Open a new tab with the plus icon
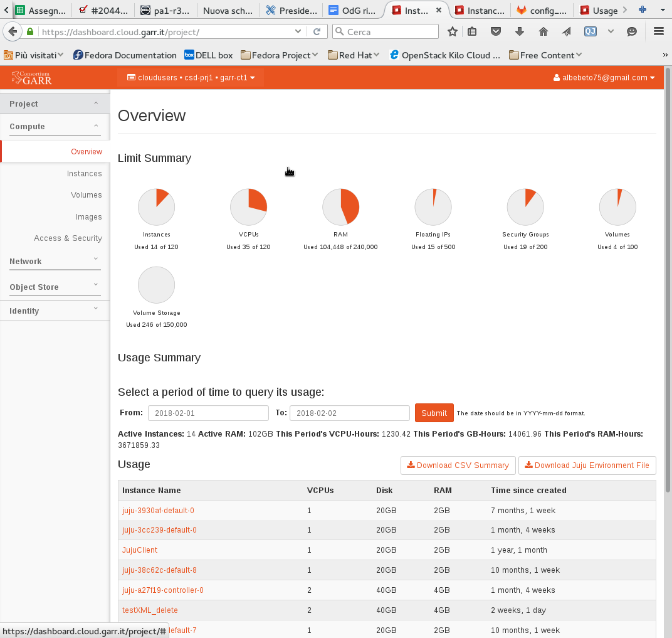 click(x=642, y=10)
